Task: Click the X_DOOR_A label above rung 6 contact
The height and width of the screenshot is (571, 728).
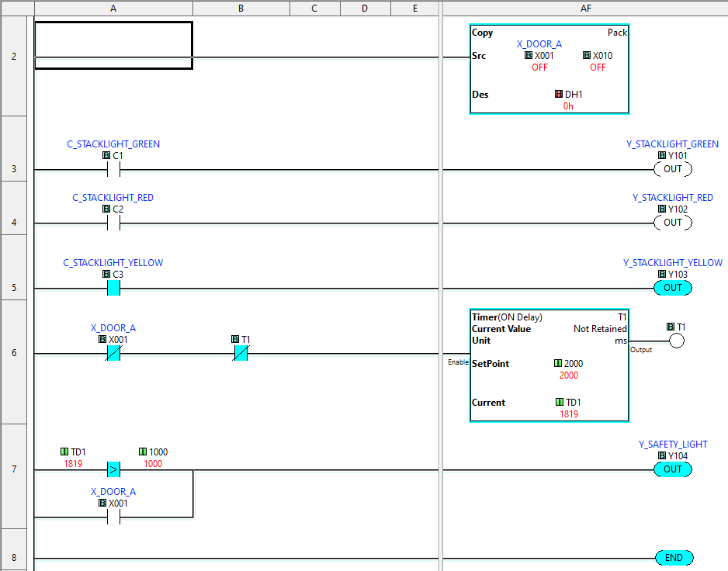Action: (x=113, y=327)
